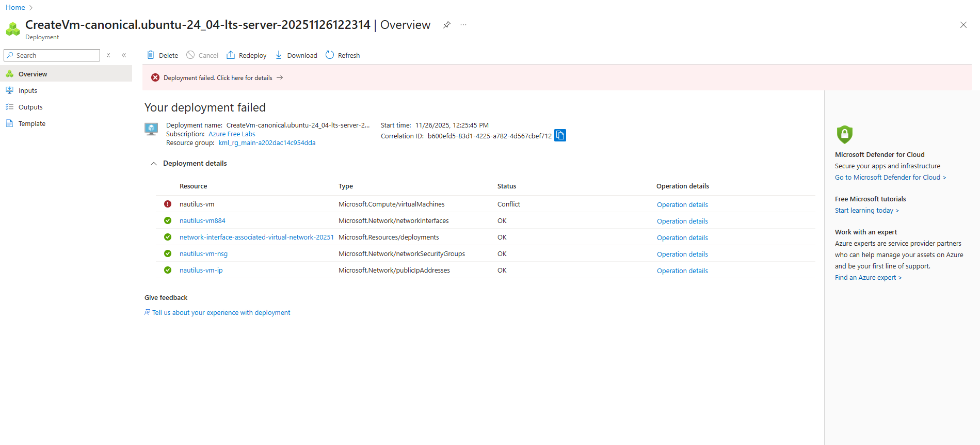Go to Home breadcrumb
This screenshot has width=980, height=445.
15,7
